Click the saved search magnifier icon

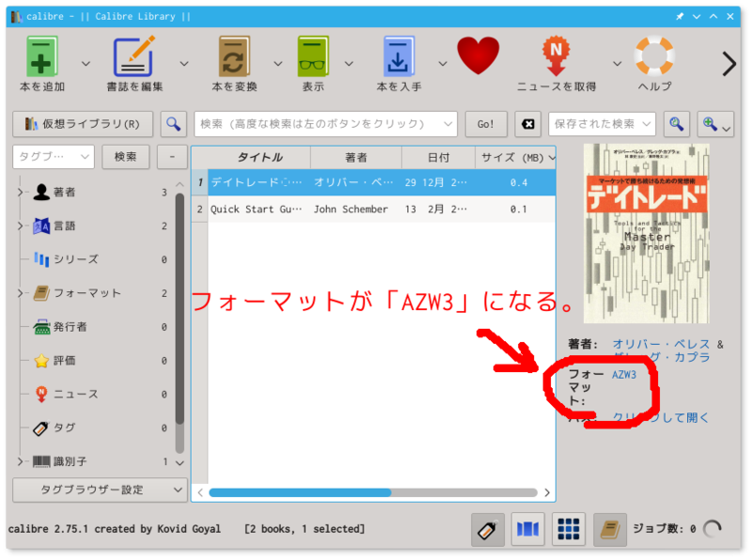(676, 124)
